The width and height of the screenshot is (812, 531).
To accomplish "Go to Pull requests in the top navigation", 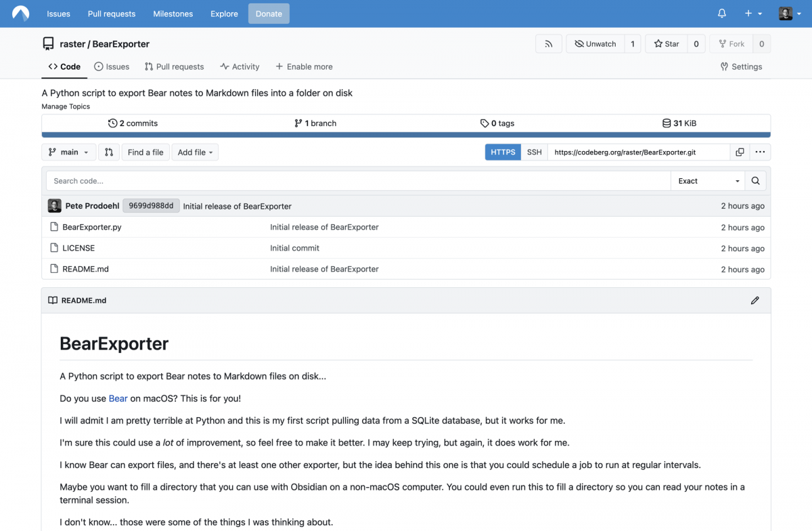I will (x=112, y=14).
